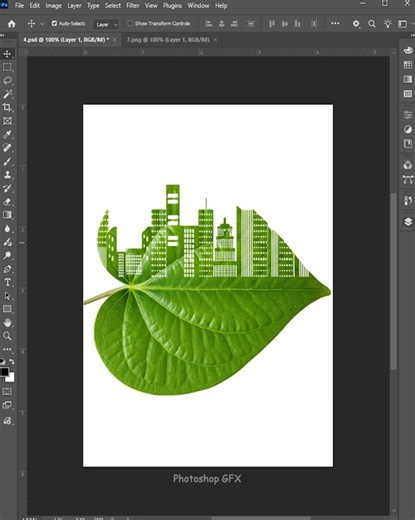
Task: Click Align top edges button
Action: pyautogui.click(x=272, y=24)
